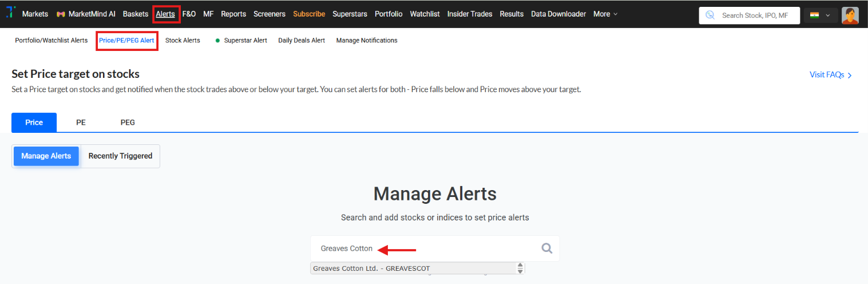
Task: Click the suggestion list up arrow
Action: point(520,266)
